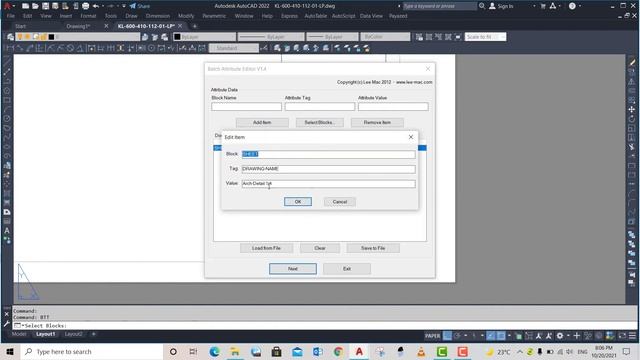This screenshot has width=640, height=360.
Task: Open the File menu
Action: coord(11,16)
